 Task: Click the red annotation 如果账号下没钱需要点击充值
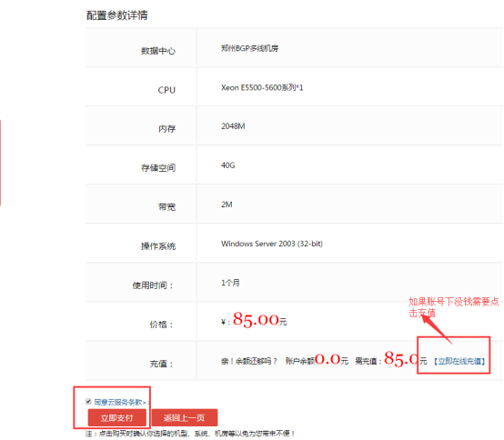click(x=454, y=307)
